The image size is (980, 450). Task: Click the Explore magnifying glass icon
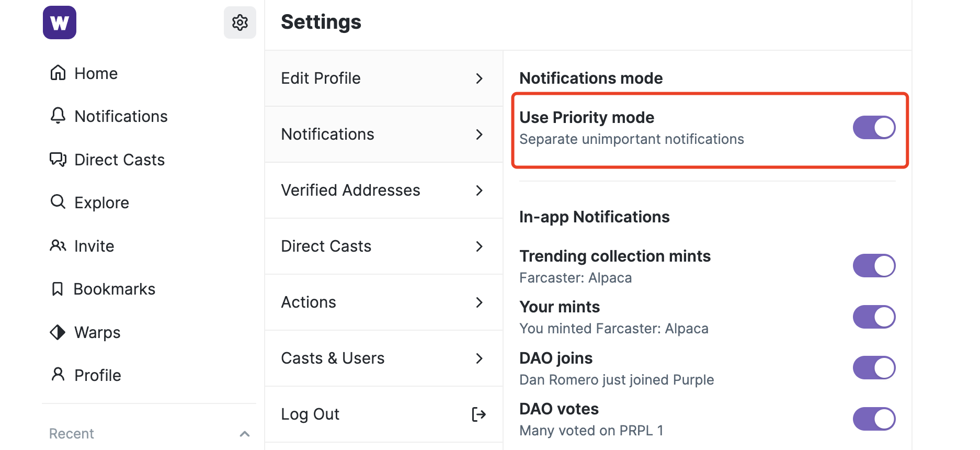58,202
